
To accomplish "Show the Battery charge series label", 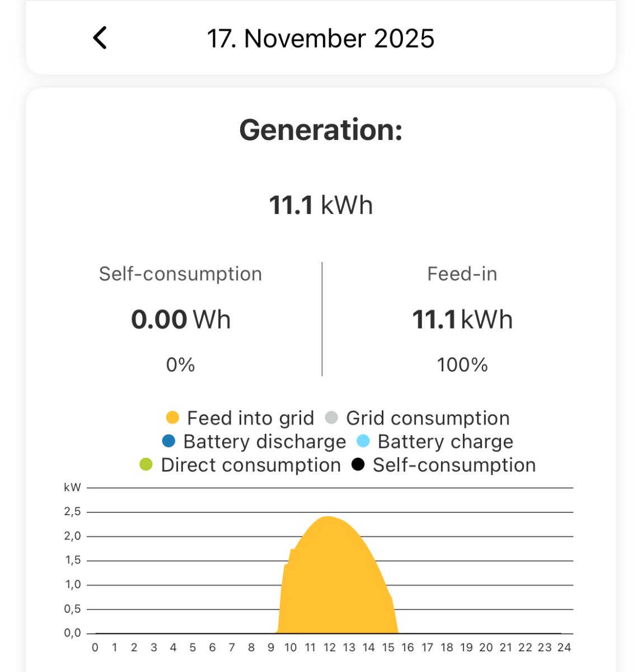I will tap(445, 442).
